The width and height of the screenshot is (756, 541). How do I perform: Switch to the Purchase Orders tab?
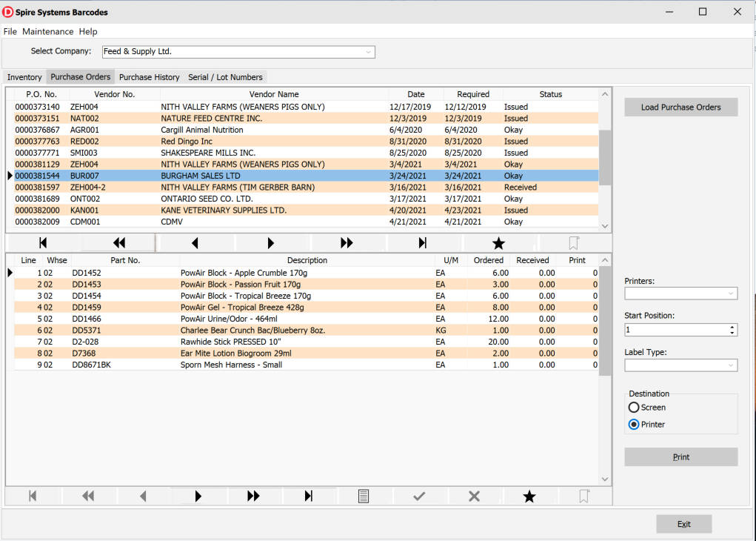[x=81, y=77]
